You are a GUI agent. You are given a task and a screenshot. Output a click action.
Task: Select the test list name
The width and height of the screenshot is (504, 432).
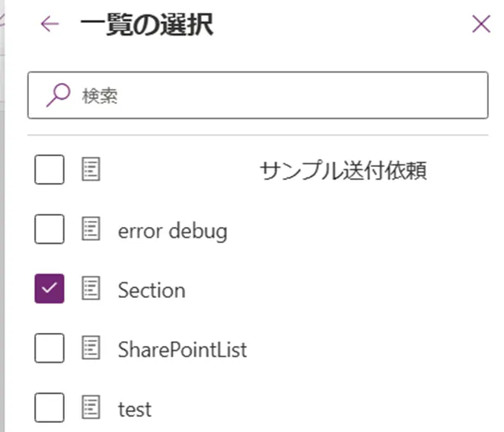[135, 410]
